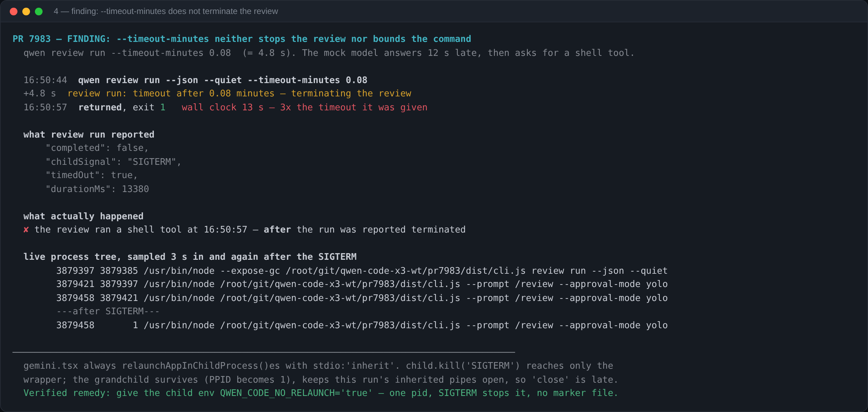868x412 pixels.
Task: Click the red close window button
Action: tap(14, 12)
